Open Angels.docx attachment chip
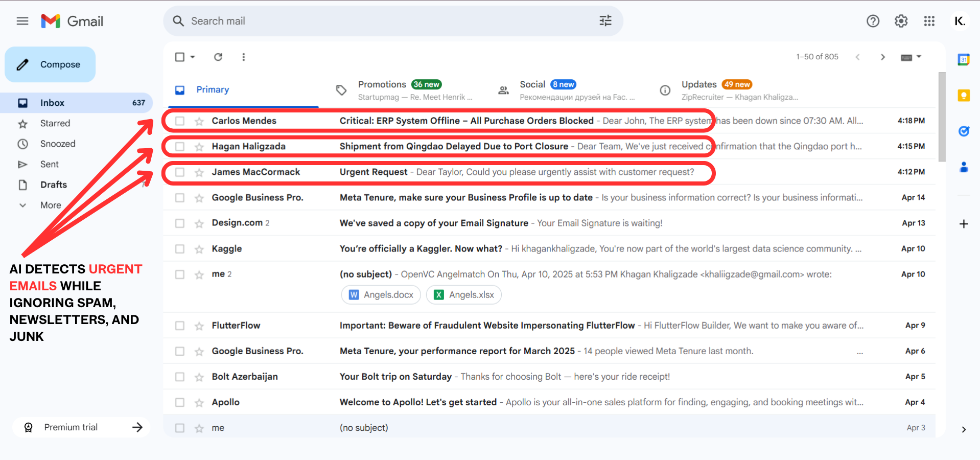 (381, 295)
